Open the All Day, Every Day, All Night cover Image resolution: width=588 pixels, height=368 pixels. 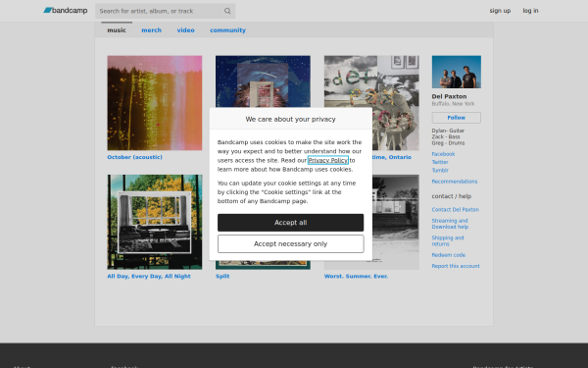155,222
